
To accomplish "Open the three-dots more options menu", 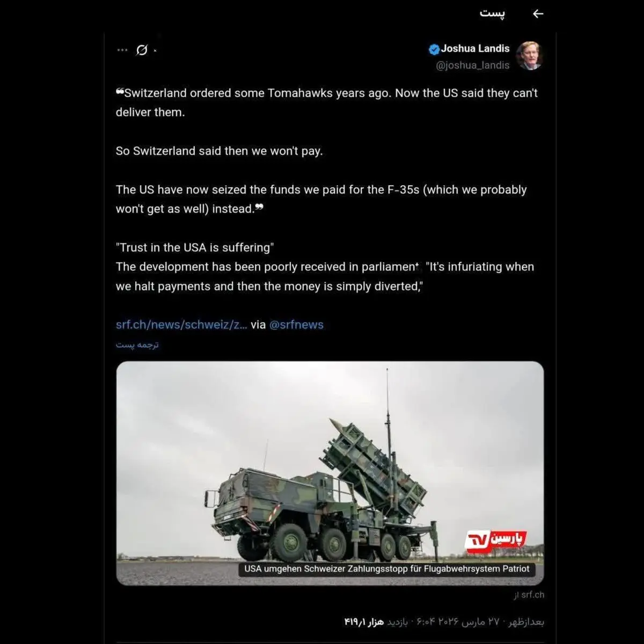I will click(122, 50).
